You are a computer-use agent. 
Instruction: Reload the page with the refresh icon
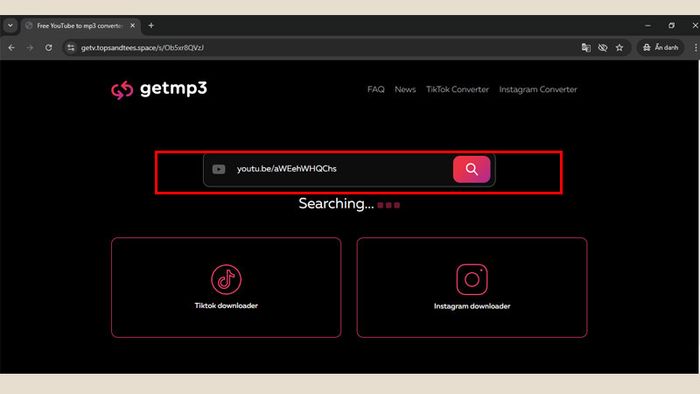(x=49, y=47)
